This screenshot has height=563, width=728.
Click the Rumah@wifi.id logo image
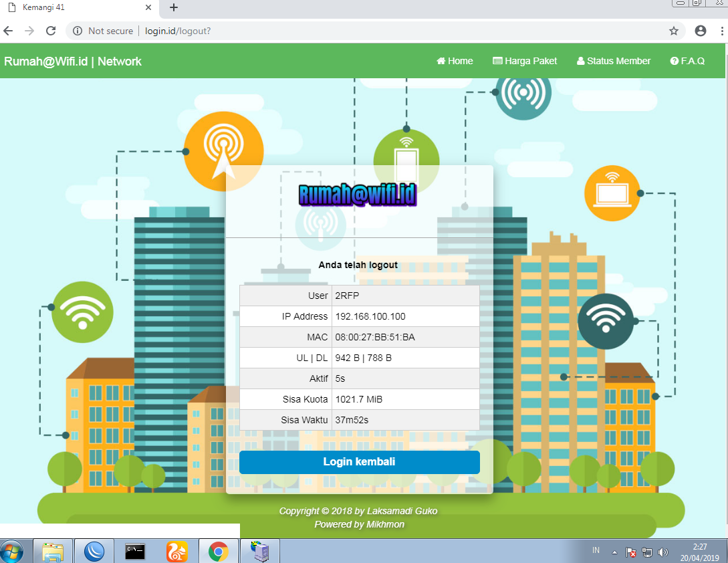pyautogui.click(x=359, y=196)
